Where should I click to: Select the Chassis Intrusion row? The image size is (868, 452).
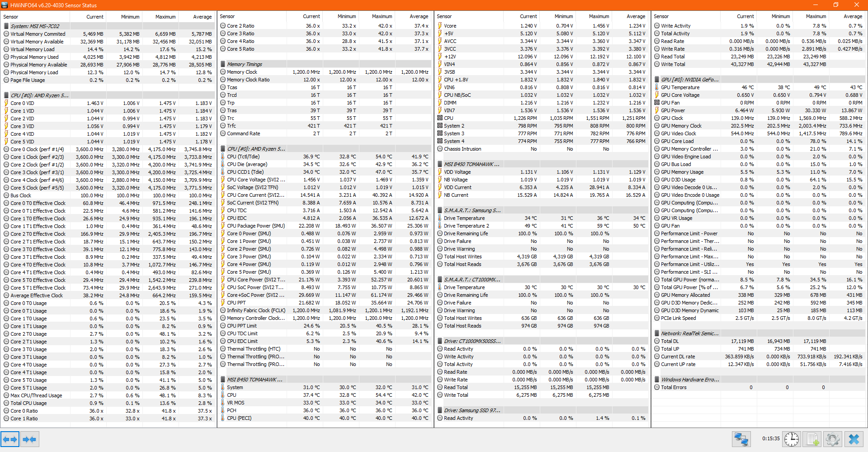tap(542, 149)
